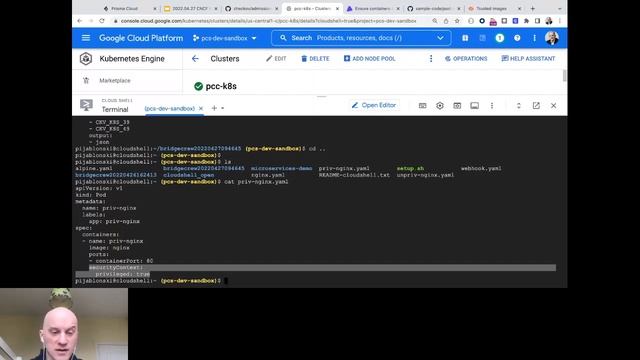This screenshot has width=640, height=360.
Task: Go back with the Clusters arrow
Action: click(x=195, y=59)
